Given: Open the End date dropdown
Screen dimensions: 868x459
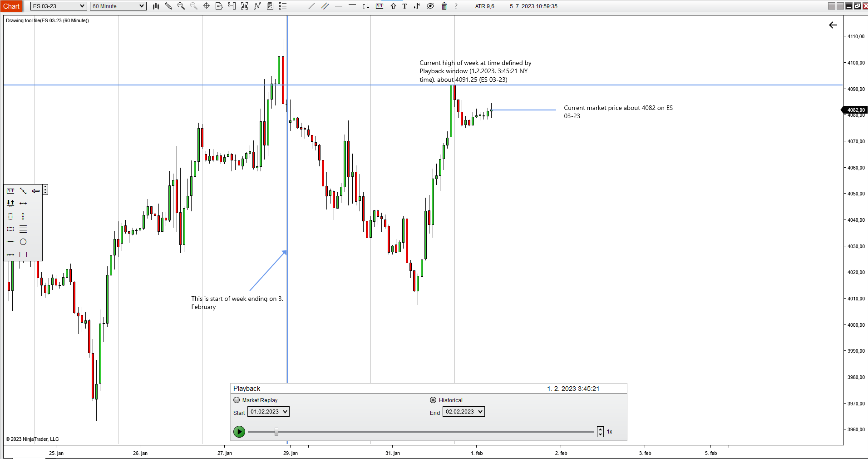Looking at the screenshot, I should (x=464, y=412).
